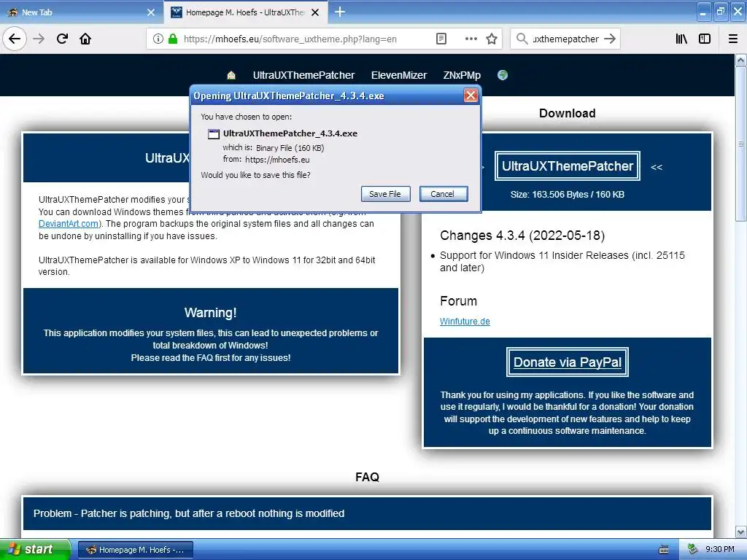The height and width of the screenshot is (560, 747).
Task: Click Save File in download dialog
Action: [x=385, y=194]
